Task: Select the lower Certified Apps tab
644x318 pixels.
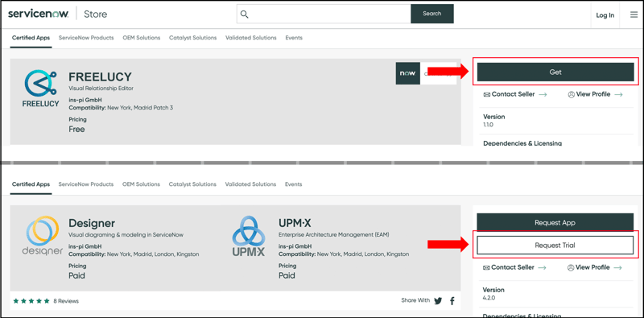Action: point(31,184)
